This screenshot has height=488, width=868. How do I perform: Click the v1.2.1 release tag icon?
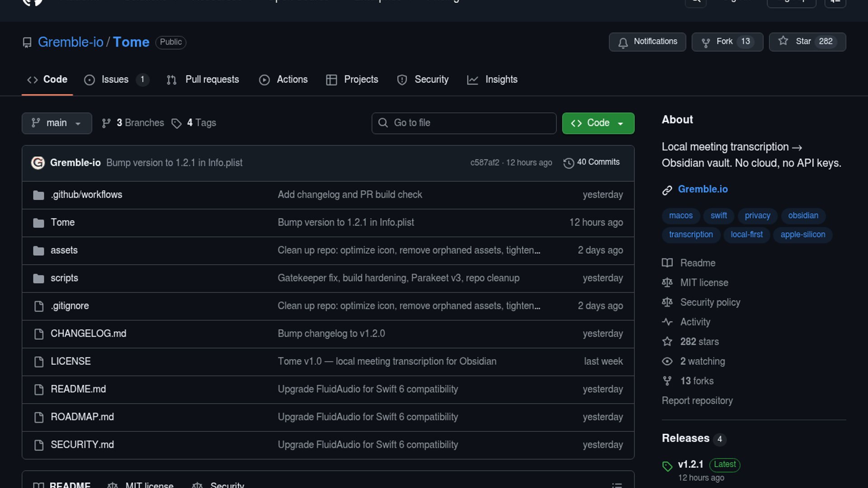(667, 466)
